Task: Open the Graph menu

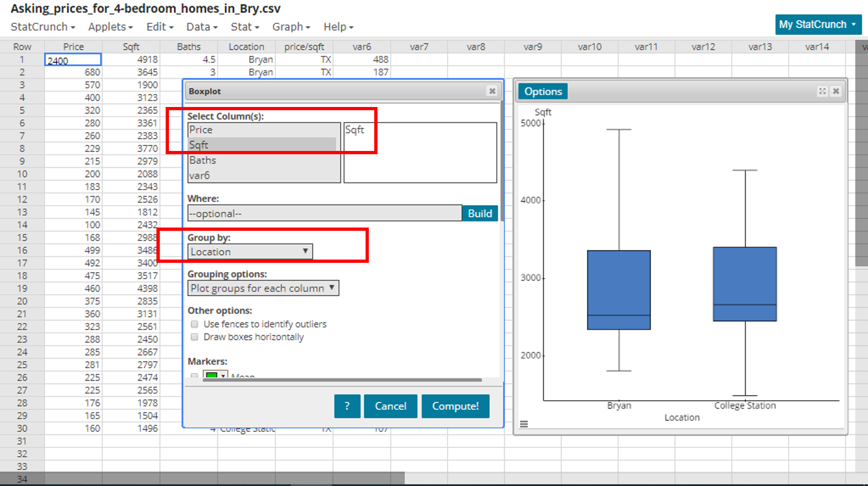Action: coord(291,27)
